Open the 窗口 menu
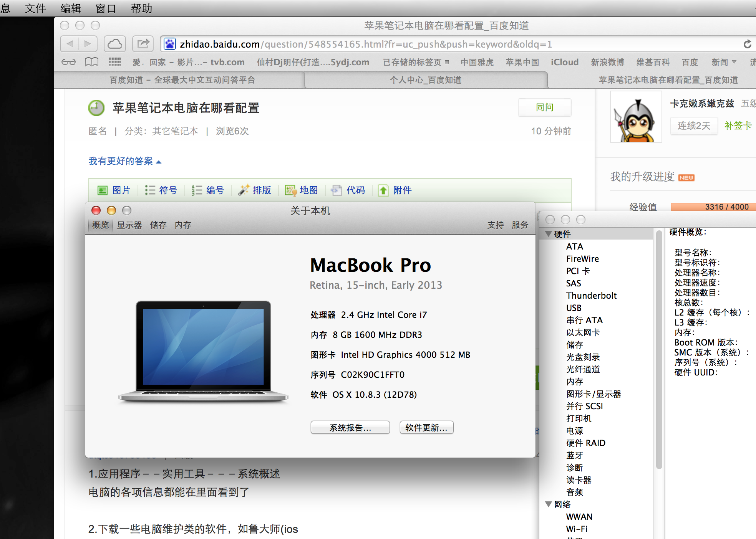The image size is (756, 539). 106,8
